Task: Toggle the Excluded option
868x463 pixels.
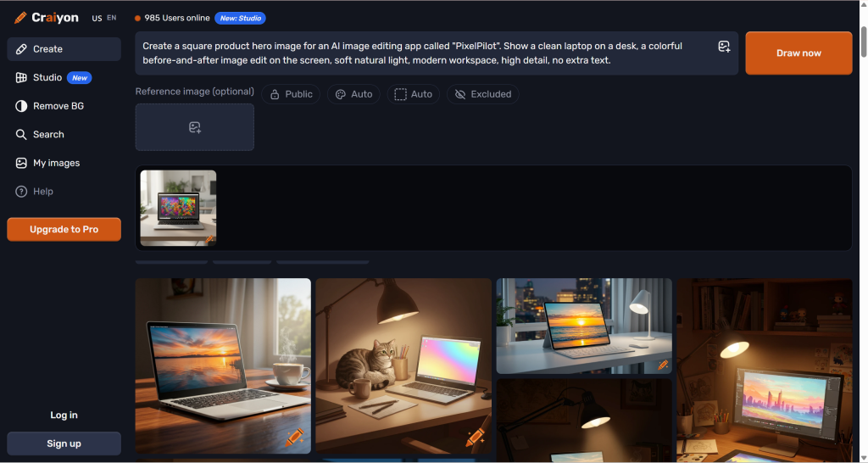Action: (482, 94)
